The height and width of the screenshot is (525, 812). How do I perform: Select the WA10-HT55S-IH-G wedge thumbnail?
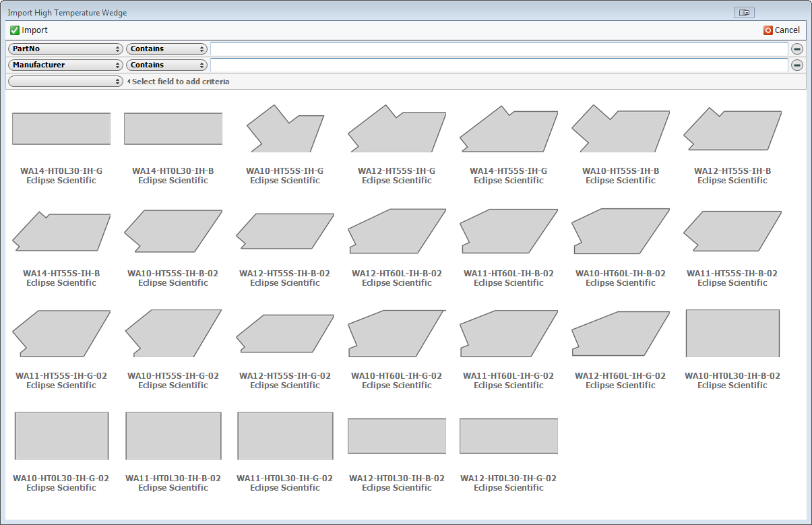[284, 128]
